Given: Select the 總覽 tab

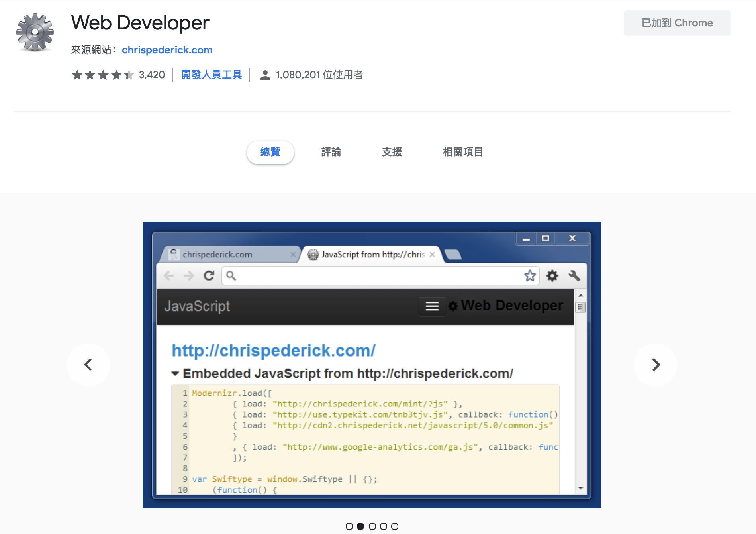Looking at the screenshot, I should click(270, 152).
